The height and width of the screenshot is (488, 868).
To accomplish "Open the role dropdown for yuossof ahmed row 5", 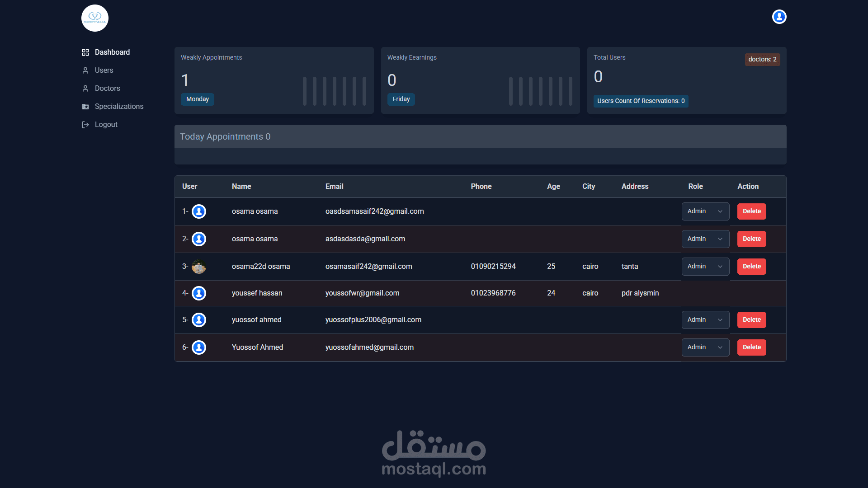I will 705,320.
